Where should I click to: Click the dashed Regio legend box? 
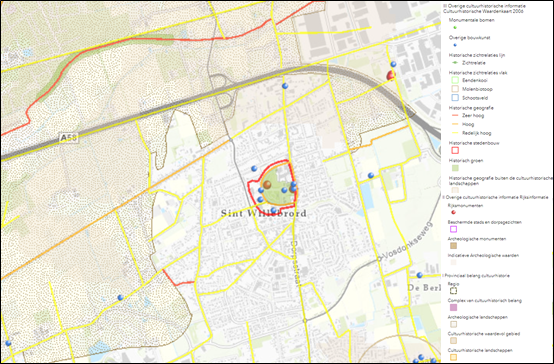pyautogui.click(x=453, y=290)
